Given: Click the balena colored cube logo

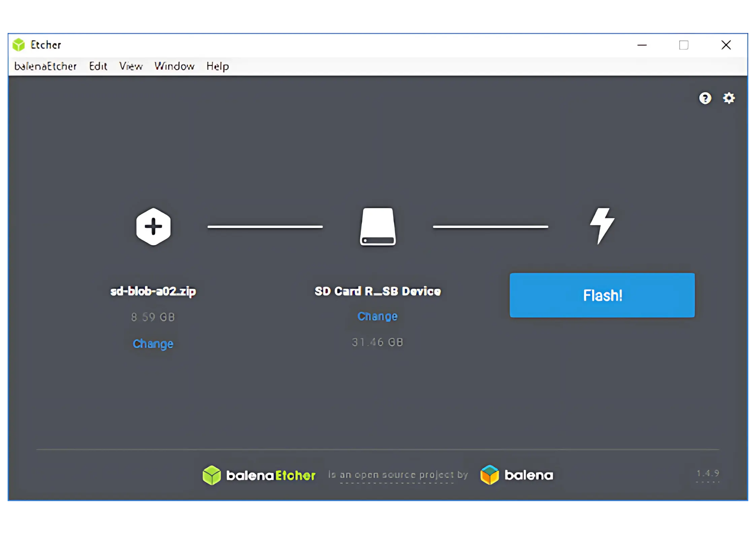Looking at the screenshot, I should [x=489, y=475].
